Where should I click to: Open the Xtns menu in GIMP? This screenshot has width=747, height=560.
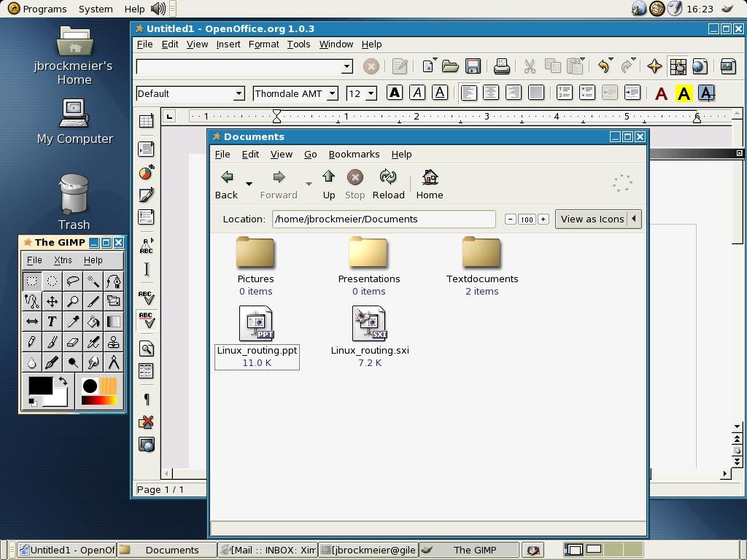[63, 260]
